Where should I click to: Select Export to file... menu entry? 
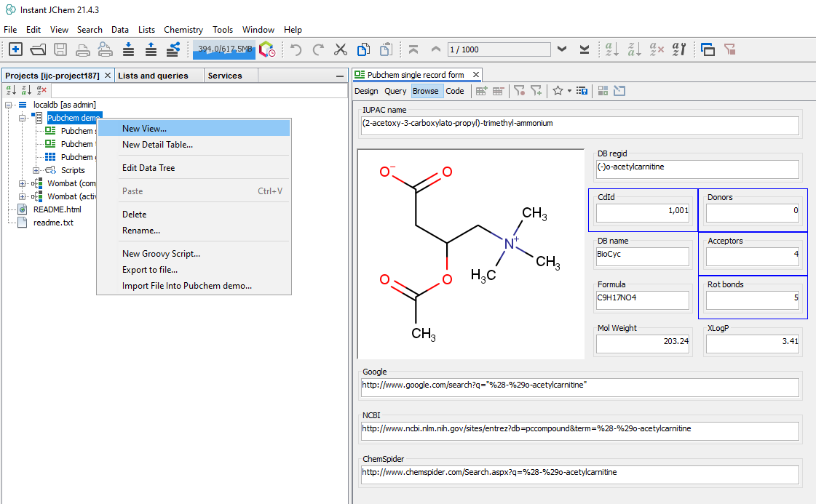(x=149, y=270)
